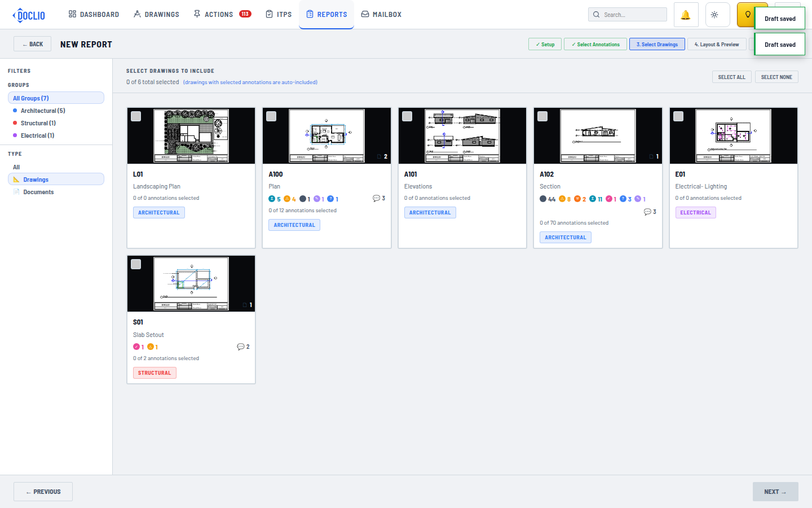
Task: Open the Dashboard page
Action: pos(94,14)
